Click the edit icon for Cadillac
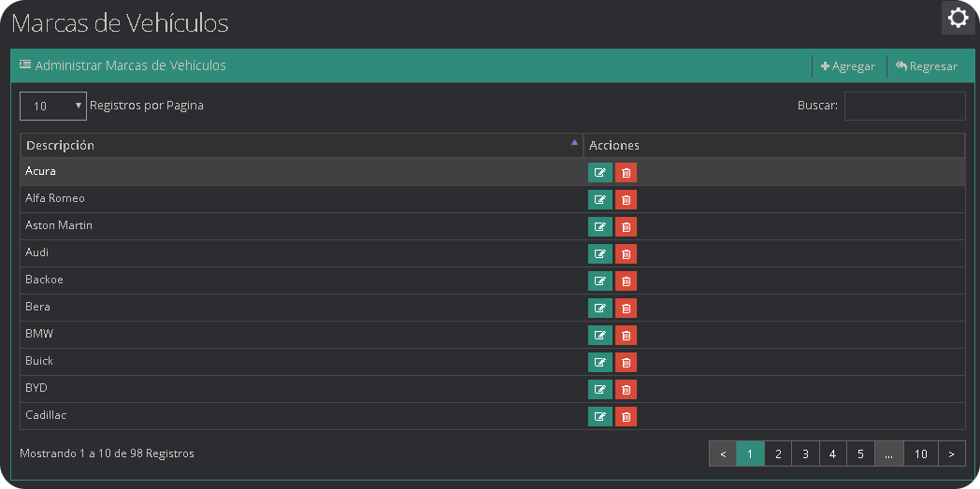980x489 pixels. pyautogui.click(x=599, y=417)
